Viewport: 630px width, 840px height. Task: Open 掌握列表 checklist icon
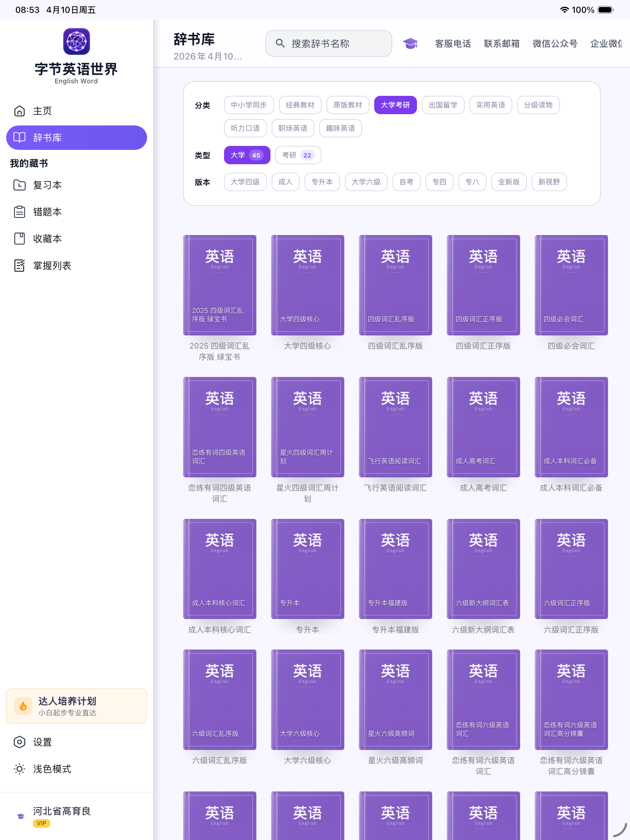tap(19, 266)
